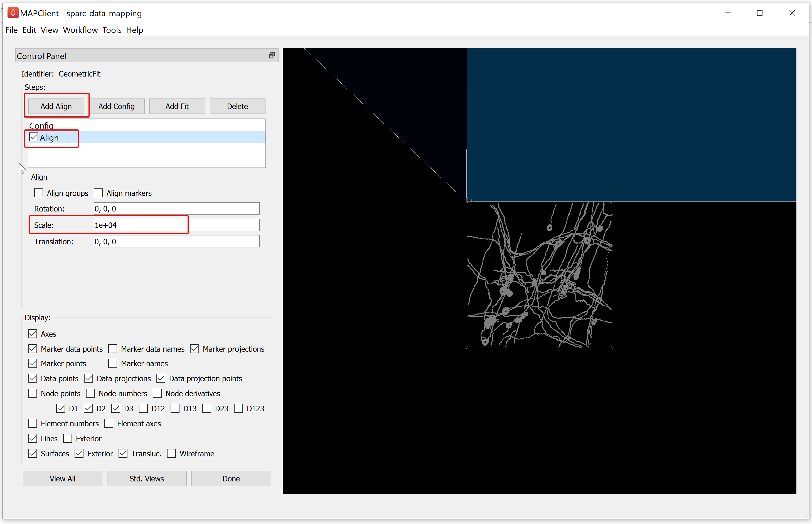This screenshot has height=524, width=812.
Task: Enable Element numbers checkbox
Action: pos(33,423)
